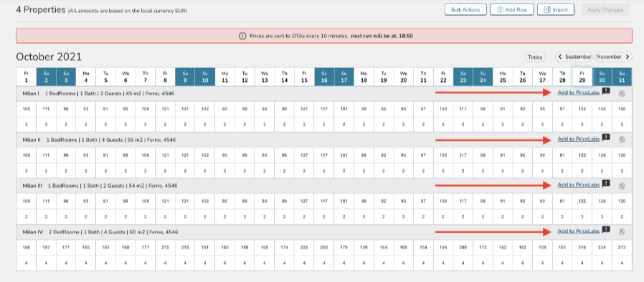Select the We 20 date column header
The height and width of the screenshot is (282, 644).
pos(403,77)
